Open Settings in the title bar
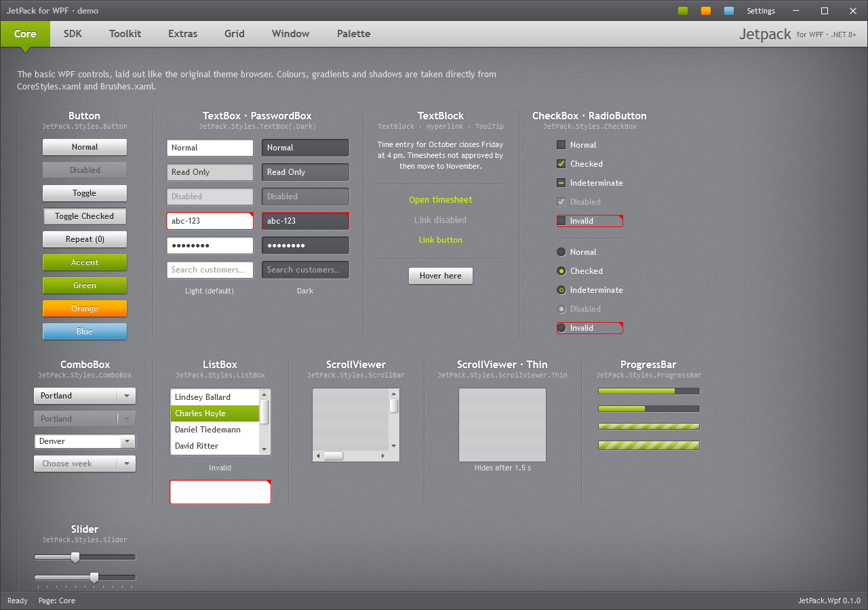Viewport: 868px width, 610px height. pos(761,11)
